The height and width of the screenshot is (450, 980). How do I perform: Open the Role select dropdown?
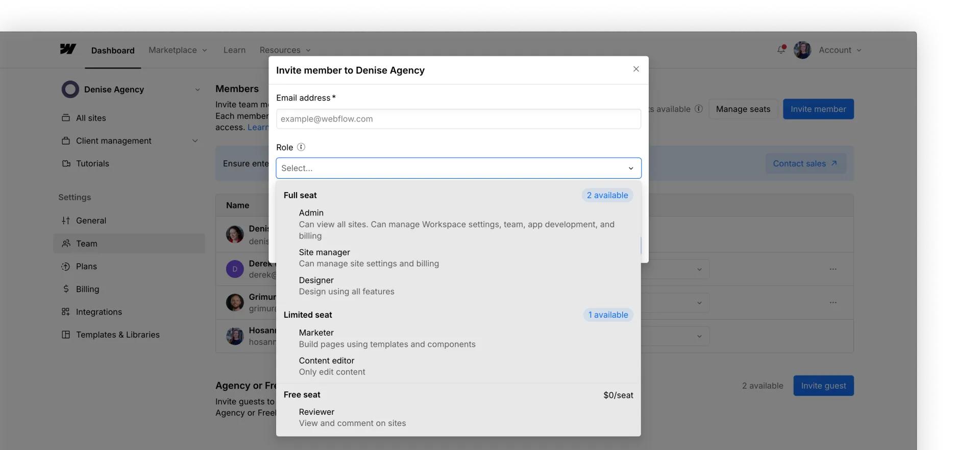[x=458, y=168]
